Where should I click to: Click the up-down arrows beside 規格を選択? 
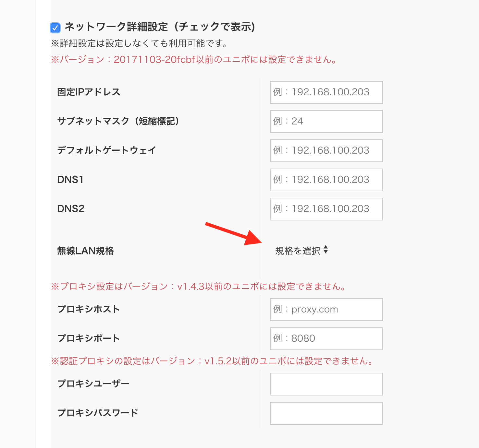(x=326, y=250)
